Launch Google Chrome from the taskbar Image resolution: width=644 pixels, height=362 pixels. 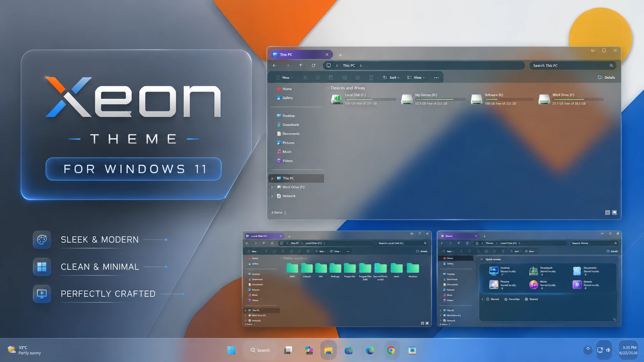coord(391,350)
